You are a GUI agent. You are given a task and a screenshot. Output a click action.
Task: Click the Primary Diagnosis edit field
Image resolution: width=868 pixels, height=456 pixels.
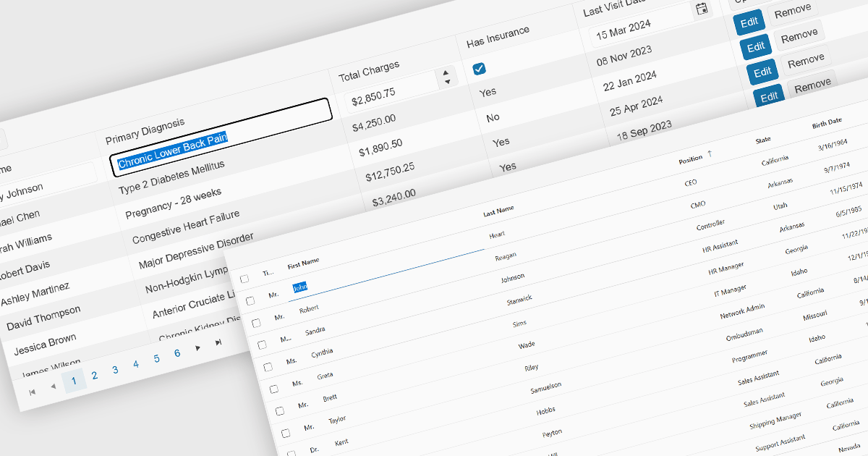(221, 136)
